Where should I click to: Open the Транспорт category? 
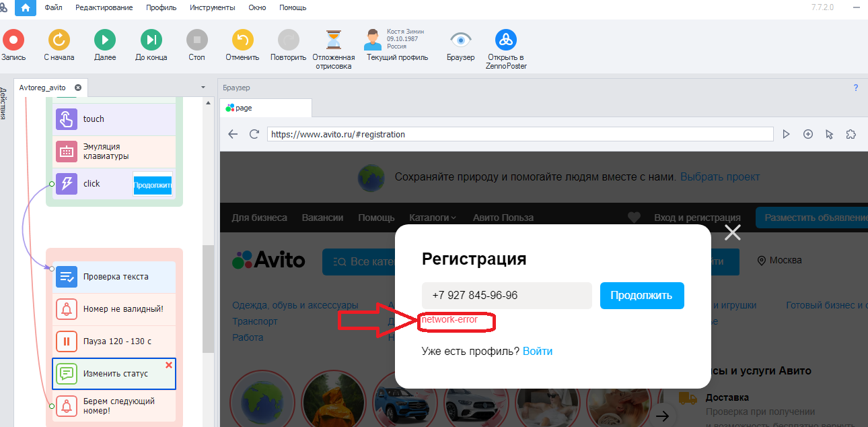coord(255,321)
